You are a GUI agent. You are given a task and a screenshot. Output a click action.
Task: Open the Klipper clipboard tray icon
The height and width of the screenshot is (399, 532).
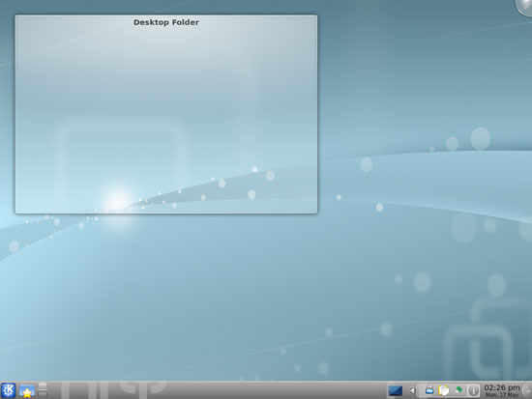tap(443, 390)
